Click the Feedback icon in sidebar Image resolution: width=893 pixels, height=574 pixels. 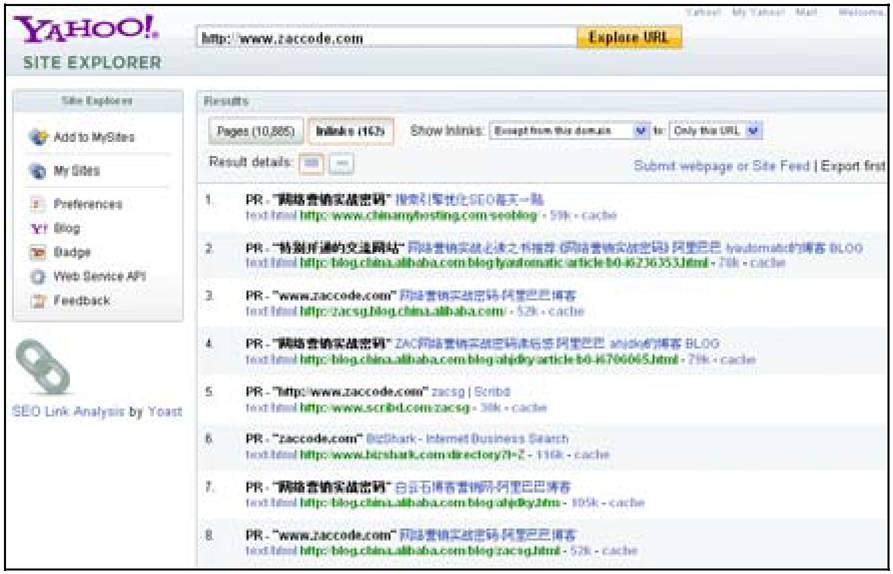[x=38, y=301]
